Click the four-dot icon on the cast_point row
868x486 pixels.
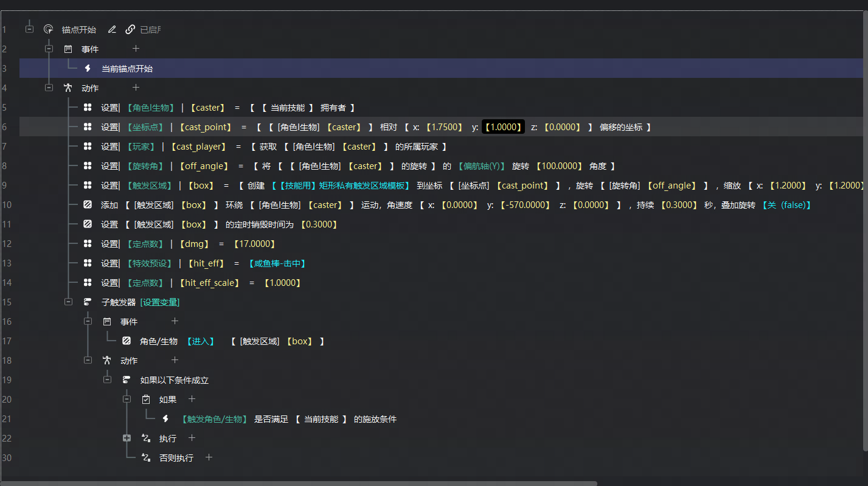pyautogui.click(x=88, y=127)
